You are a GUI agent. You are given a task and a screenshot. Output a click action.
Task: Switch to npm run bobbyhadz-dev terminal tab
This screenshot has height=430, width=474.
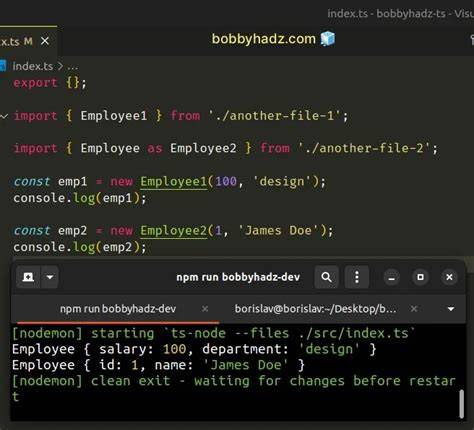coord(118,309)
